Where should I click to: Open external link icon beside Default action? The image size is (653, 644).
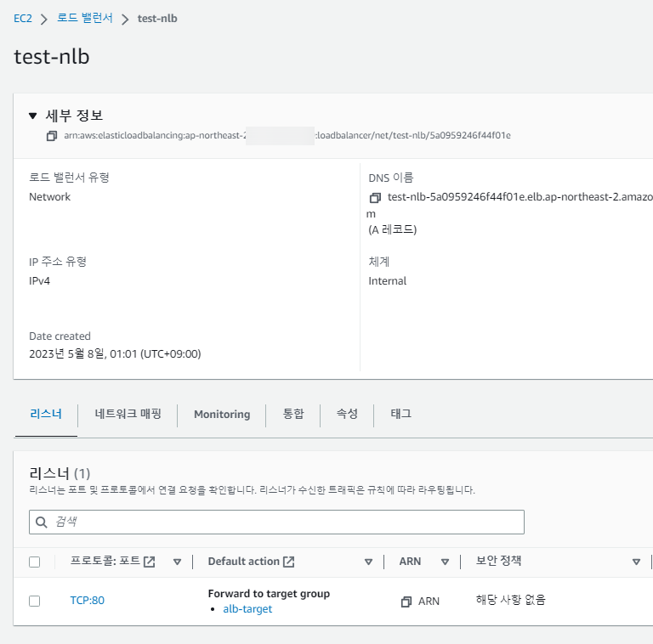pos(289,562)
